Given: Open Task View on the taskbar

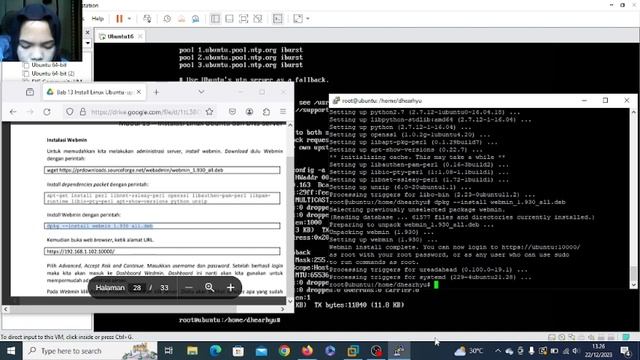Looking at the screenshot, I should tap(169, 351).
